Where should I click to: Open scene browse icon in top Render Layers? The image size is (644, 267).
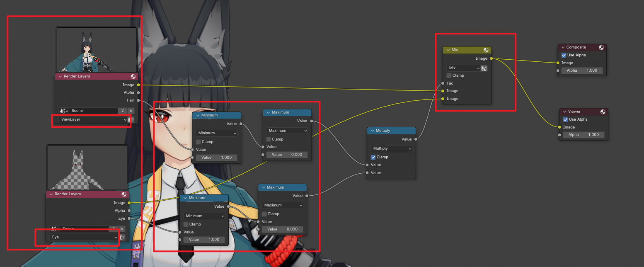(x=64, y=111)
